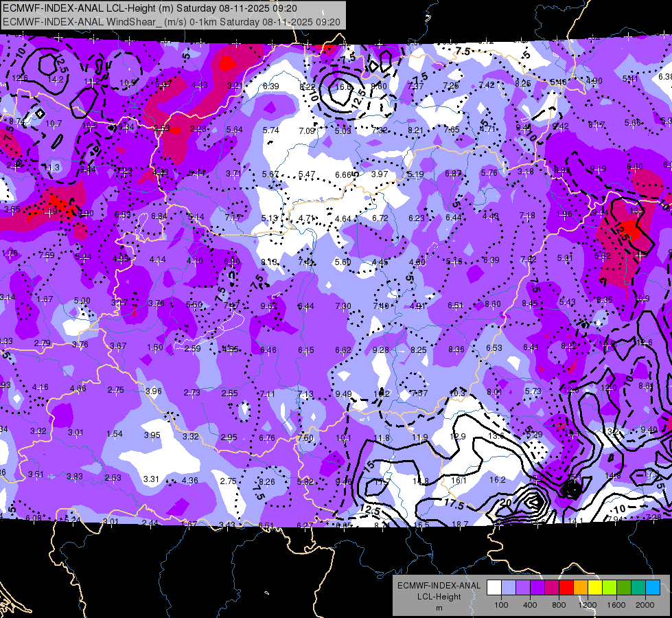
Task: Click the wind shear value '6.53'
Action: point(494,348)
